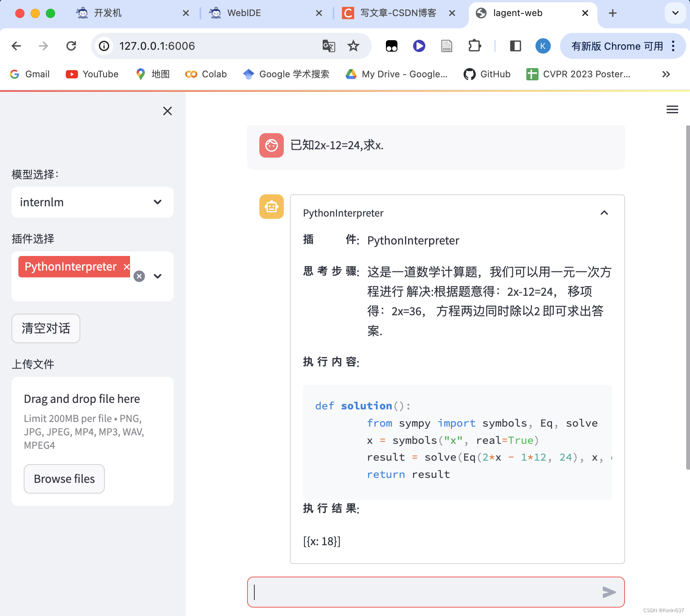Image resolution: width=690 pixels, height=616 pixels.
Task: Click the def solution() code line
Action: point(363,406)
